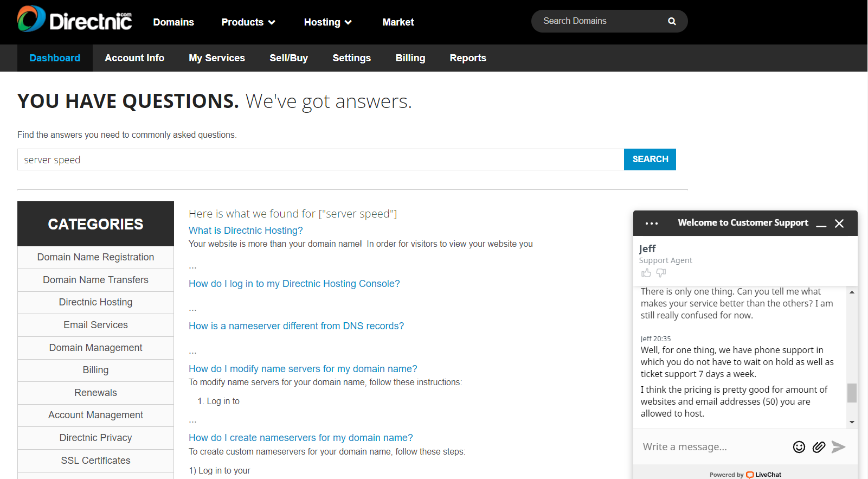Close the Customer Support chat window
868x479 pixels.
tap(839, 223)
